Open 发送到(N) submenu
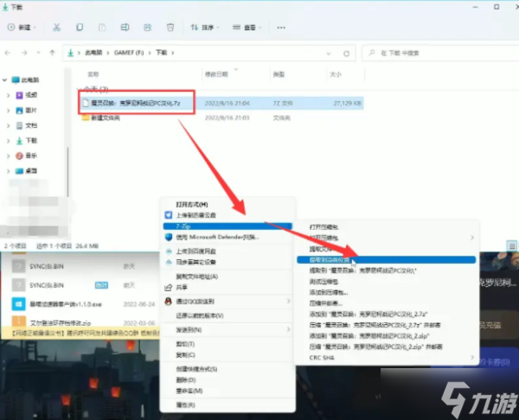This screenshot has width=519, height=420. click(x=227, y=330)
